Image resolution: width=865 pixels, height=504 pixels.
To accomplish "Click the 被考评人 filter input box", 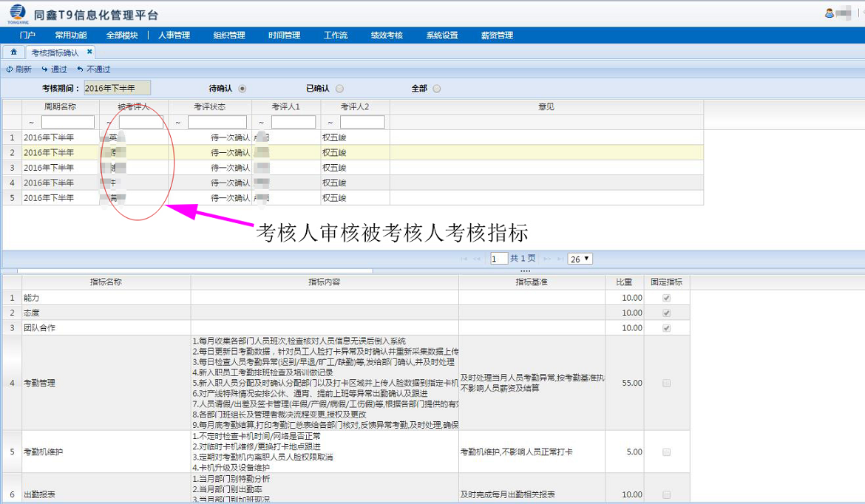I will click(140, 122).
